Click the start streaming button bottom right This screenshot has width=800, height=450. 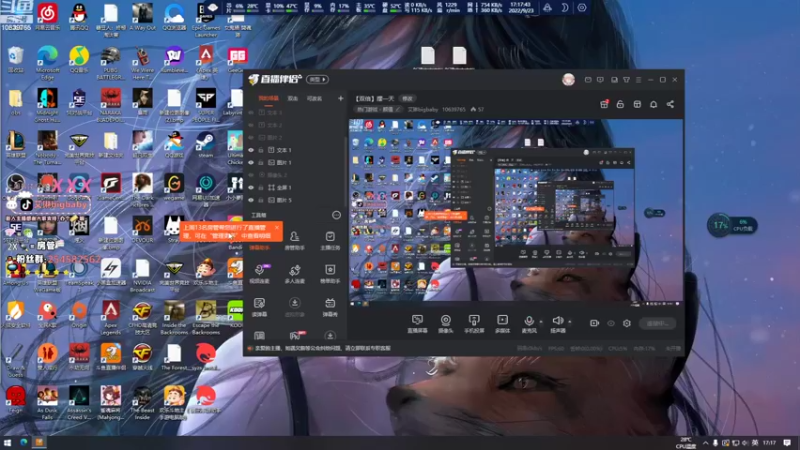657,323
